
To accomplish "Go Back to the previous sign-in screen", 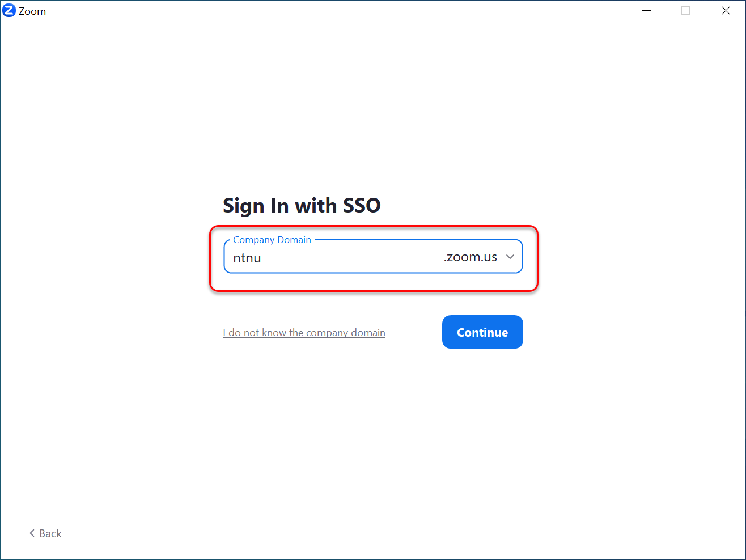I will point(45,533).
